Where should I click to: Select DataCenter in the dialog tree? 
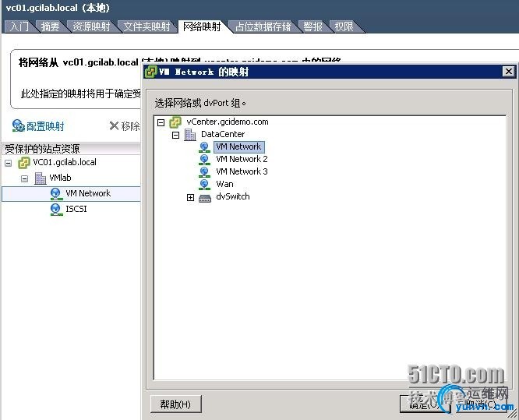223,134
